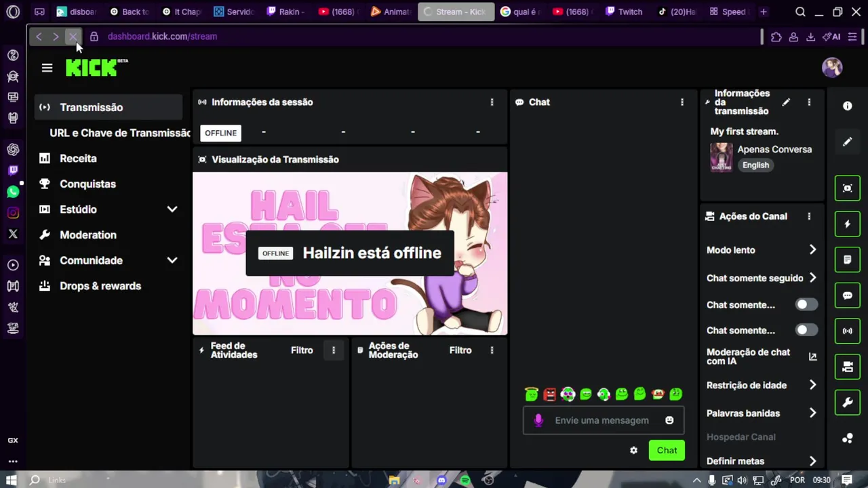Toggle Chat somente switch above Moderação de chat
The width and height of the screenshot is (868, 488).
806,330
